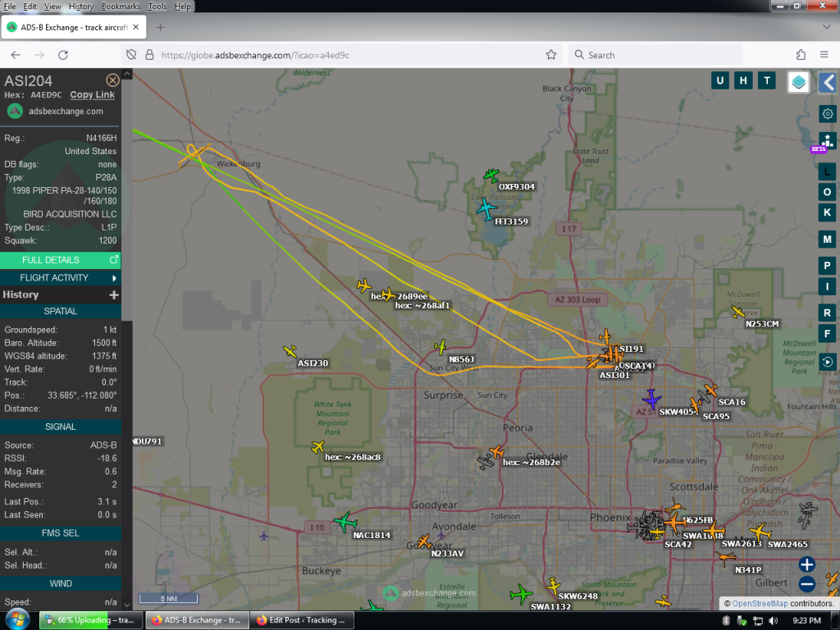Toggle the L map option

pos(827,172)
